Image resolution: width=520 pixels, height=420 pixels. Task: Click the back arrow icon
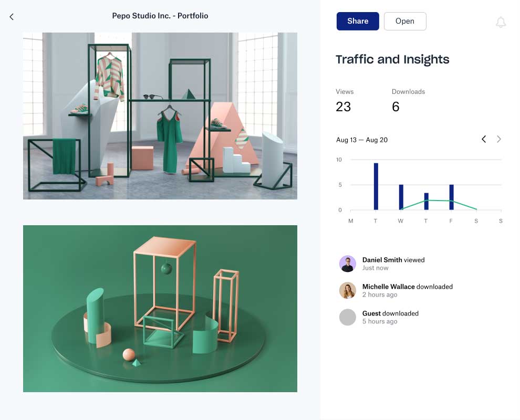[12, 17]
